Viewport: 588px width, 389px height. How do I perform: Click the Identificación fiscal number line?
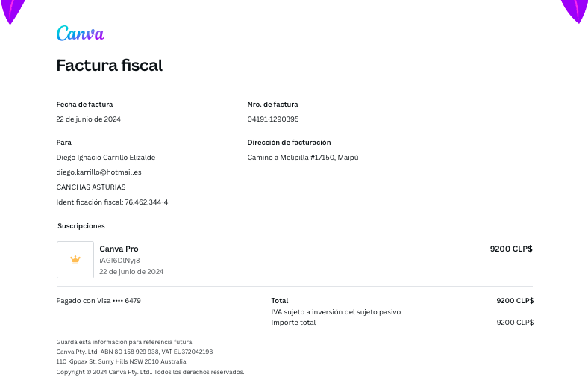click(x=112, y=202)
